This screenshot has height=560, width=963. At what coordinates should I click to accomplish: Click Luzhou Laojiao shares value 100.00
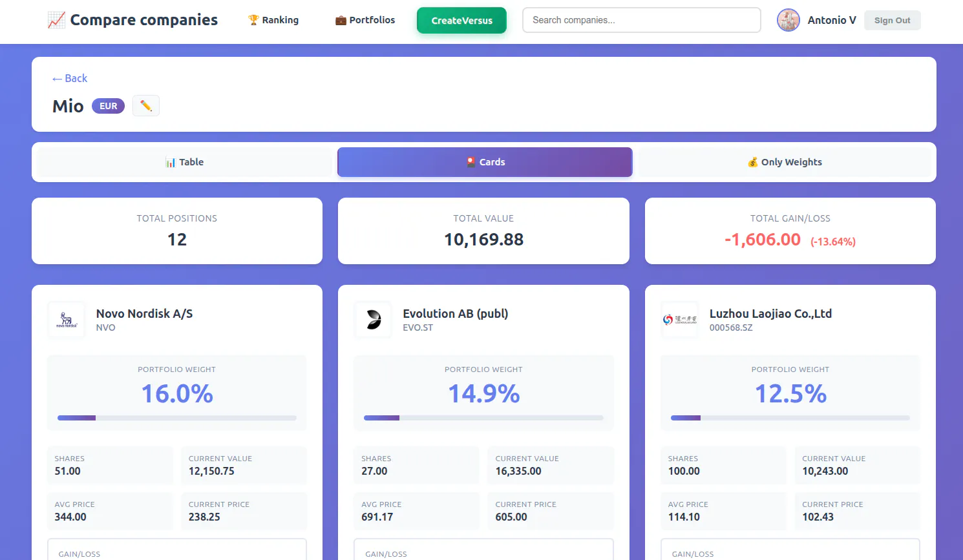tap(684, 472)
